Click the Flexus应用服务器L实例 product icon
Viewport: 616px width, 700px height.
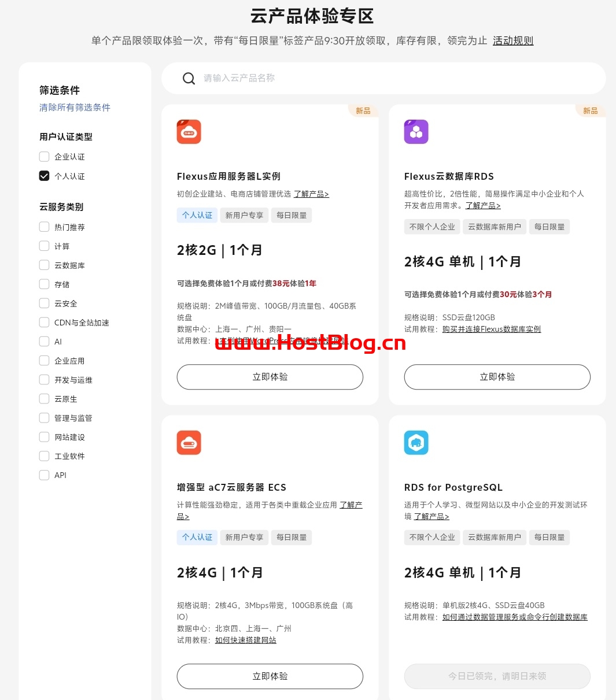coord(189,132)
